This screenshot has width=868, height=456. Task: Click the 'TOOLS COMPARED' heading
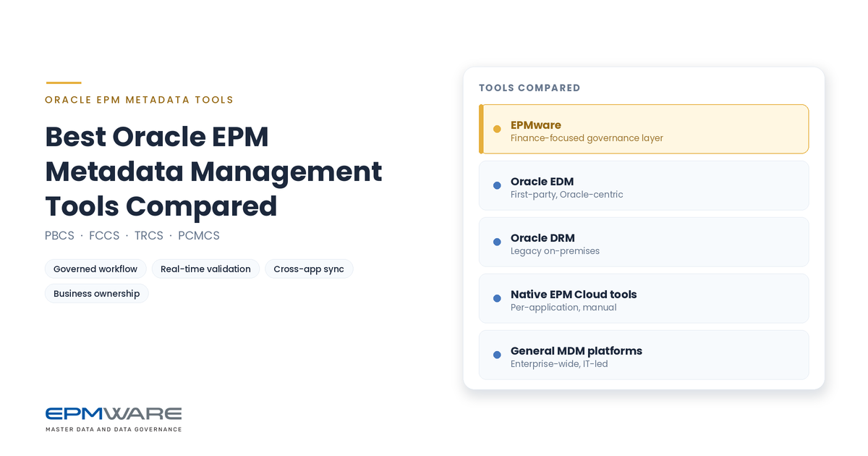click(529, 88)
